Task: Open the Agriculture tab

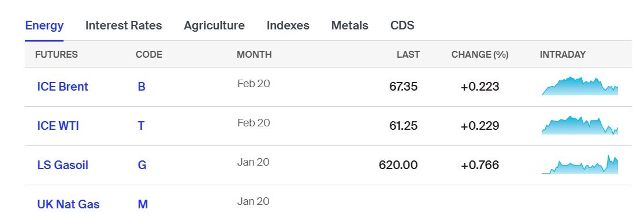Action: [x=214, y=25]
